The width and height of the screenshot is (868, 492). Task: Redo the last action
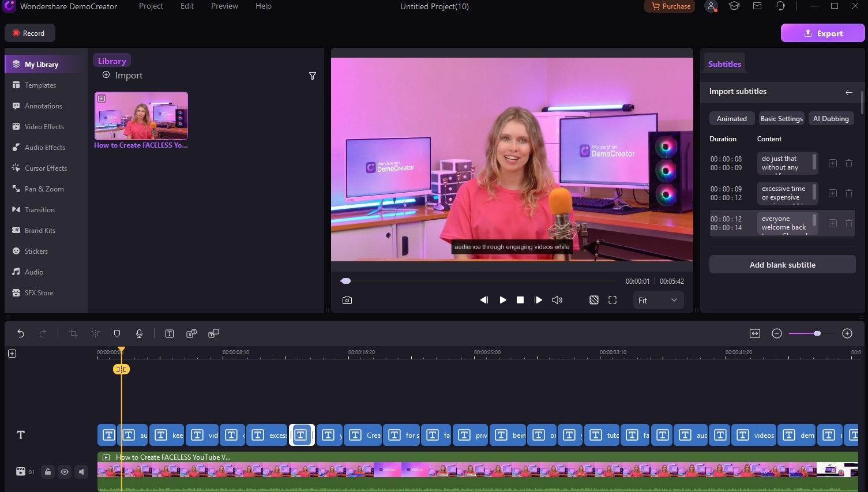point(43,333)
